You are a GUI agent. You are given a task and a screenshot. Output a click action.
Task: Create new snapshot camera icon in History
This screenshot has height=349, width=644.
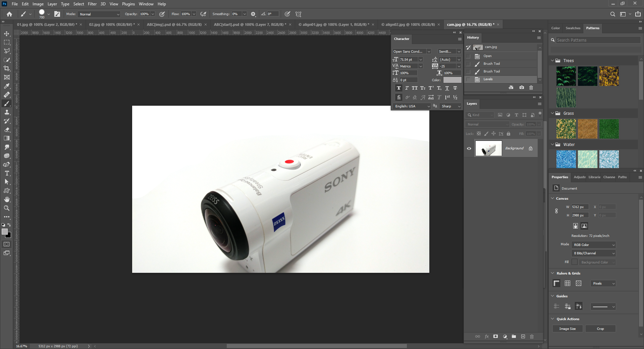(x=522, y=88)
